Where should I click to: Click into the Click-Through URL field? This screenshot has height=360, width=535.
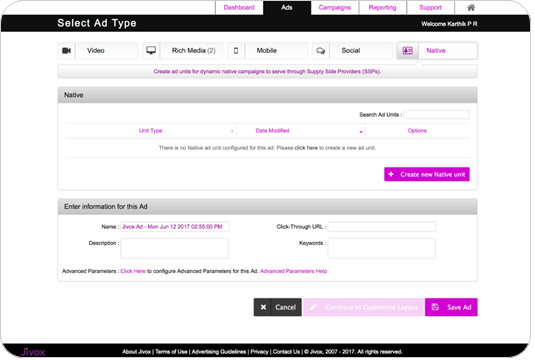click(x=381, y=227)
